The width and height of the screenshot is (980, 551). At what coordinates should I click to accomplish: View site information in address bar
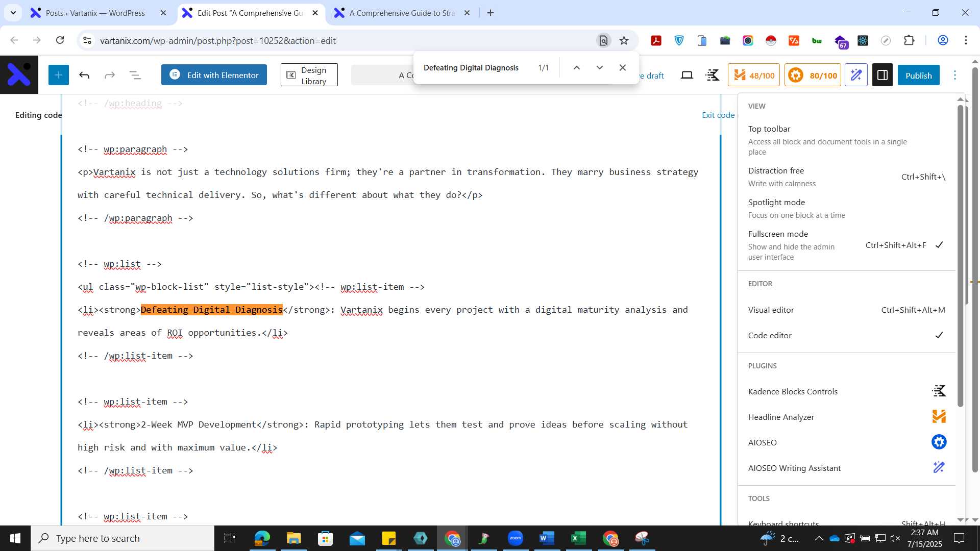87,40
